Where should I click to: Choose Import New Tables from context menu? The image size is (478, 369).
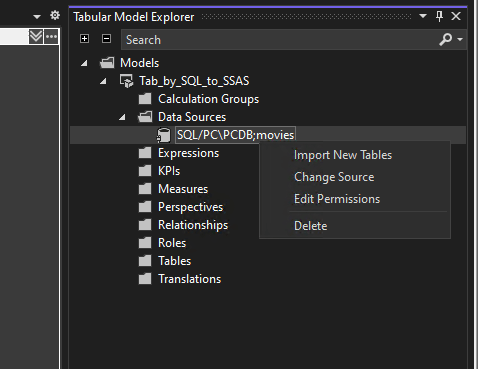[x=355, y=155]
